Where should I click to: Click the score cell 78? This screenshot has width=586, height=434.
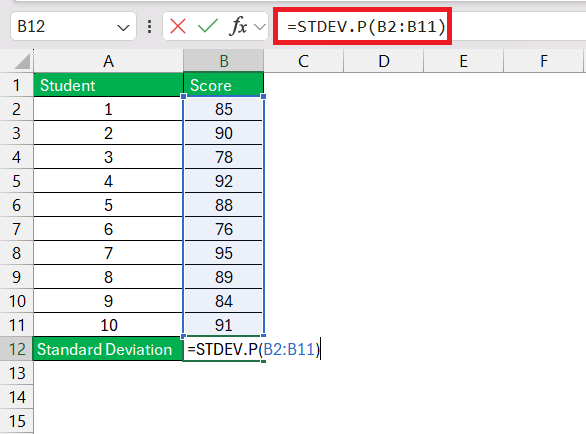[223, 157]
